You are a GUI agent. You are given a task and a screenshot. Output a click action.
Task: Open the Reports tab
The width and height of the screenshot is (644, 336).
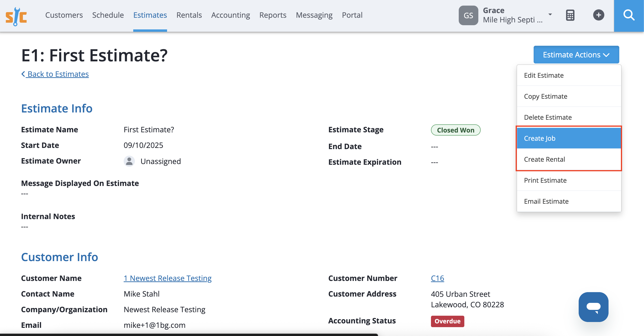pos(273,15)
